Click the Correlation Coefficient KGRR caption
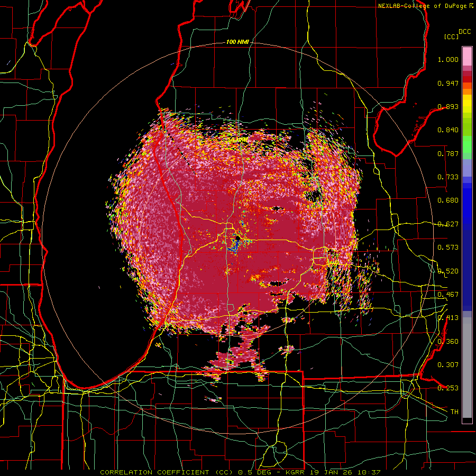This screenshot has height=476, width=476. coord(240,472)
